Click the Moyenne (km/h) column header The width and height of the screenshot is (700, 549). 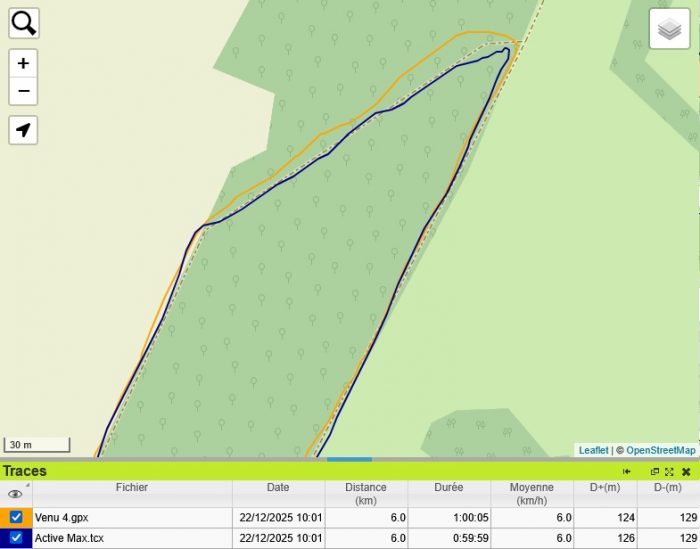tap(532, 494)
